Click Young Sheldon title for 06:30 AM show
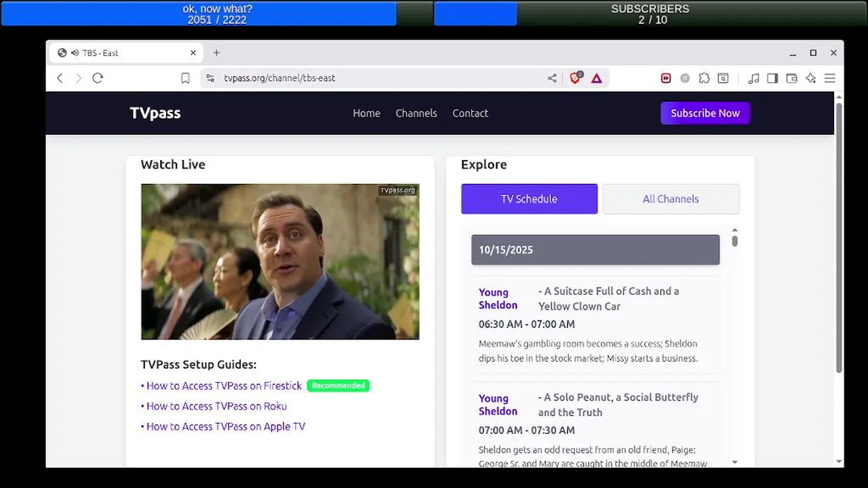Viewport: 868px width, 488px height. (498, 299)
